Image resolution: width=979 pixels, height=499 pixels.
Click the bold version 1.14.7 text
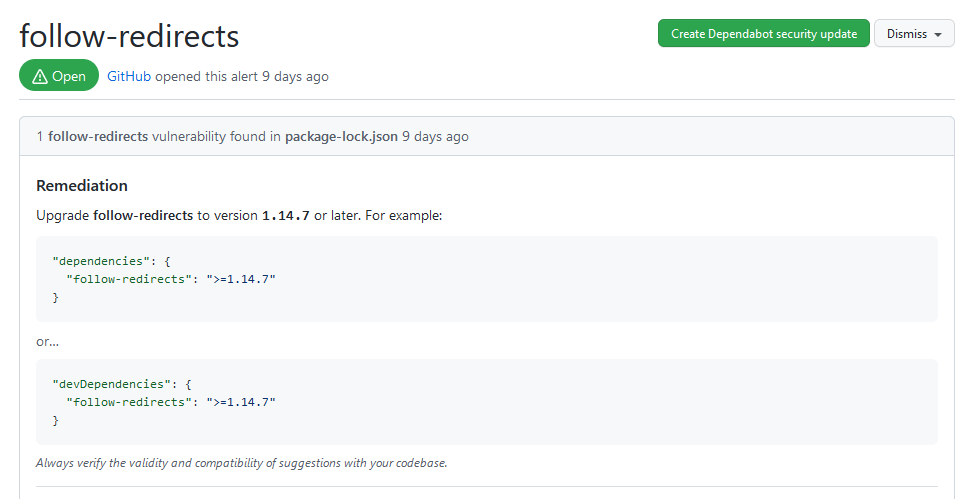point(285,215)
